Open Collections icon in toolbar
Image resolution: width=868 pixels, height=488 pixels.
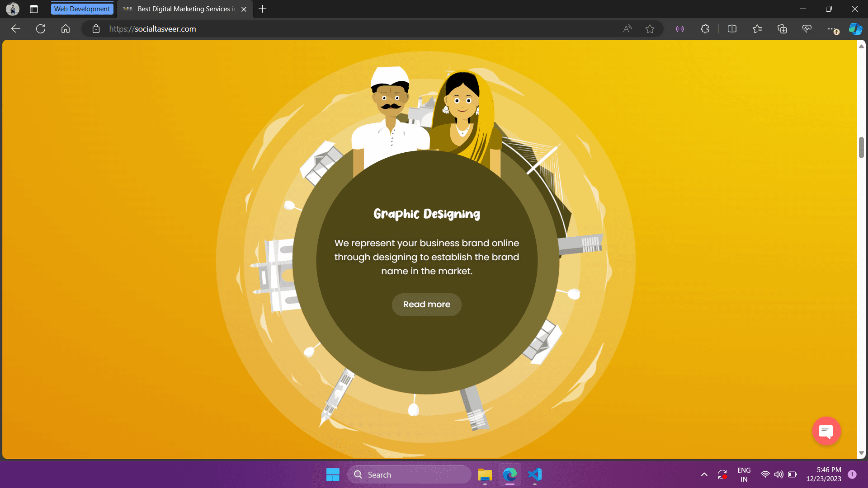pos(782,29)
